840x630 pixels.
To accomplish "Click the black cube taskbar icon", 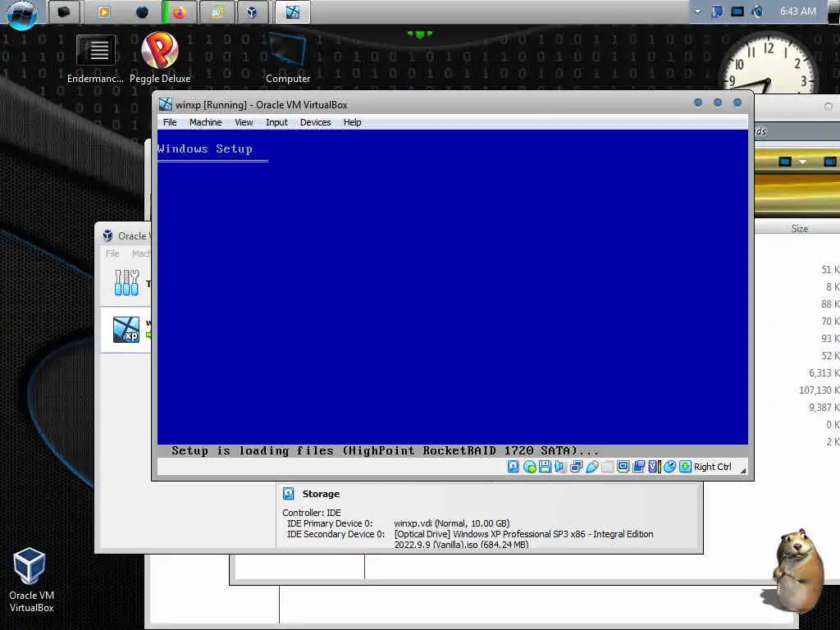I will pyautogui.click(x=64, y=11).
